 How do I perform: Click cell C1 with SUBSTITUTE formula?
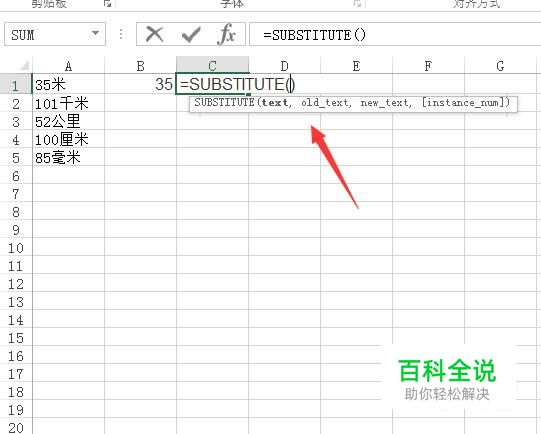(x=213, y=84)
